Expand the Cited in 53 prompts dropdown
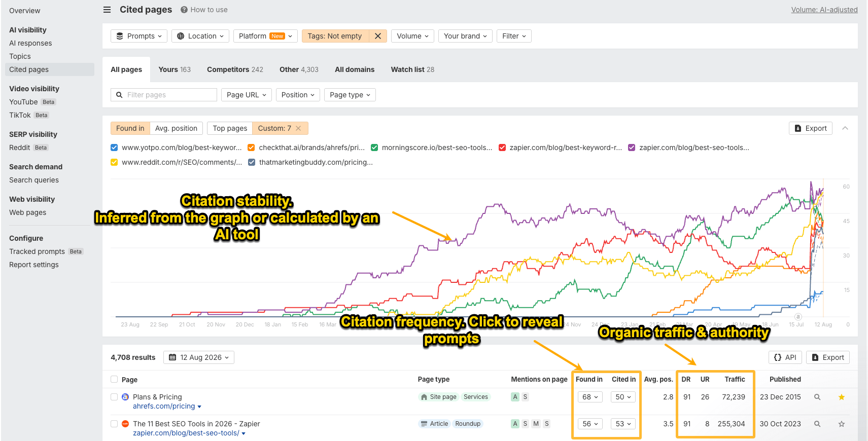868x441 pixels. pos(623,424)
